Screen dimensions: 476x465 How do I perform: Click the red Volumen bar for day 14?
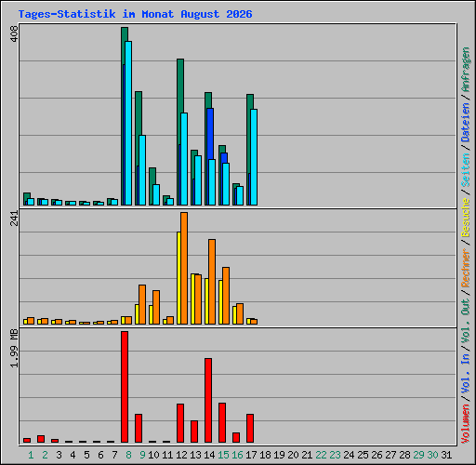208,400
